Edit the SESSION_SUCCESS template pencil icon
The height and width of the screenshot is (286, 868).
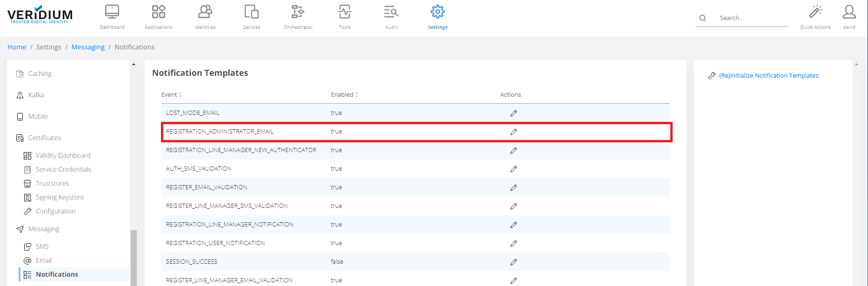tap(514, 262)
